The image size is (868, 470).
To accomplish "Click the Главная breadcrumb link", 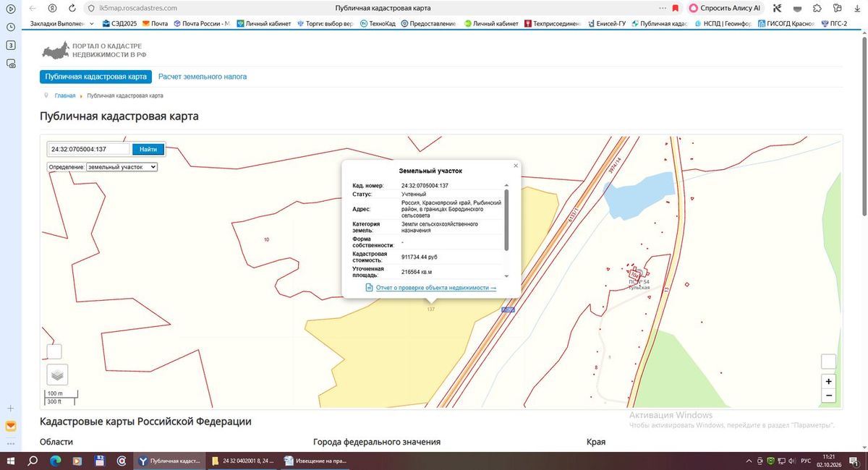I will 65,95.
